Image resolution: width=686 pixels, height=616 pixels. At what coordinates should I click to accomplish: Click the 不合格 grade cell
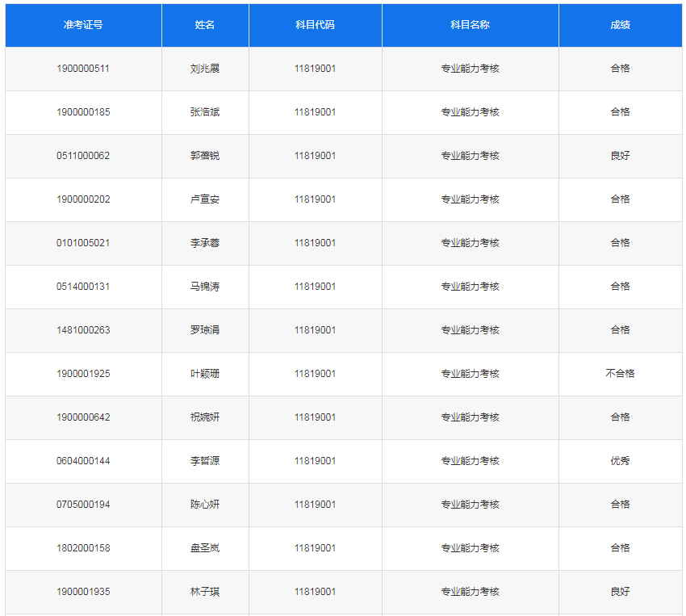click(620, 374)
